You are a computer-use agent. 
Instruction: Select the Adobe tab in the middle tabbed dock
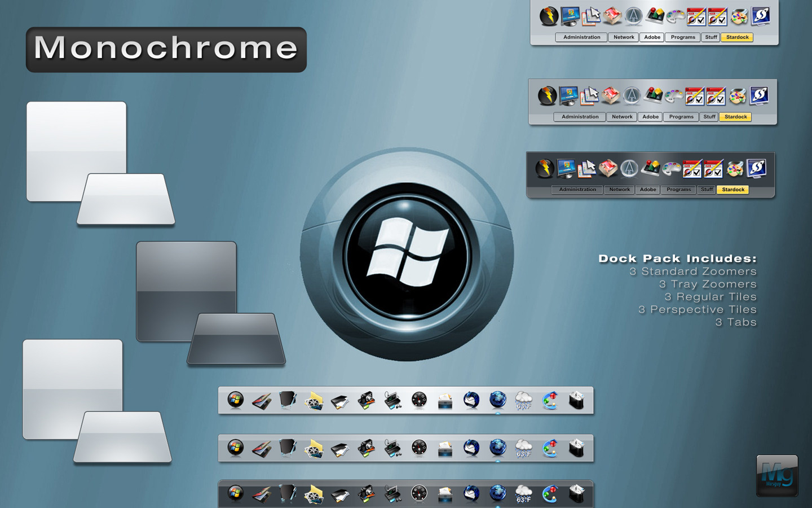[x=650, y=117]
